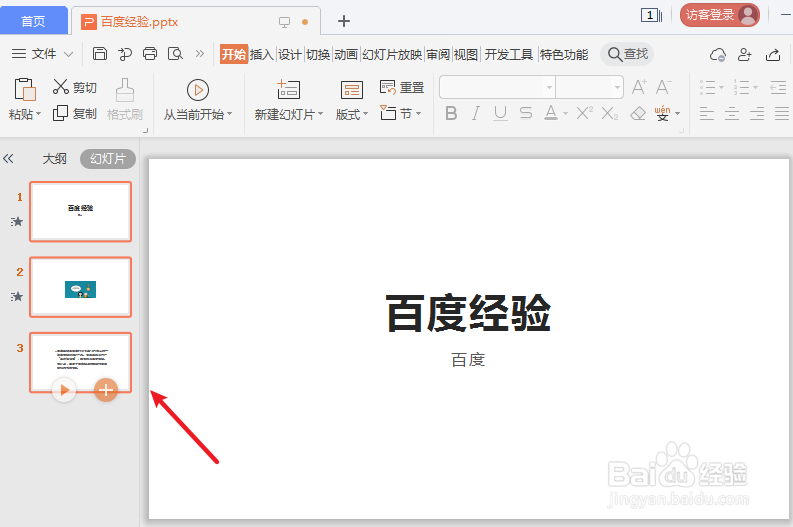Viewport: 793px width, 527px height.
Task: Click the Bulleted list icon
Action: pos(708,87)
